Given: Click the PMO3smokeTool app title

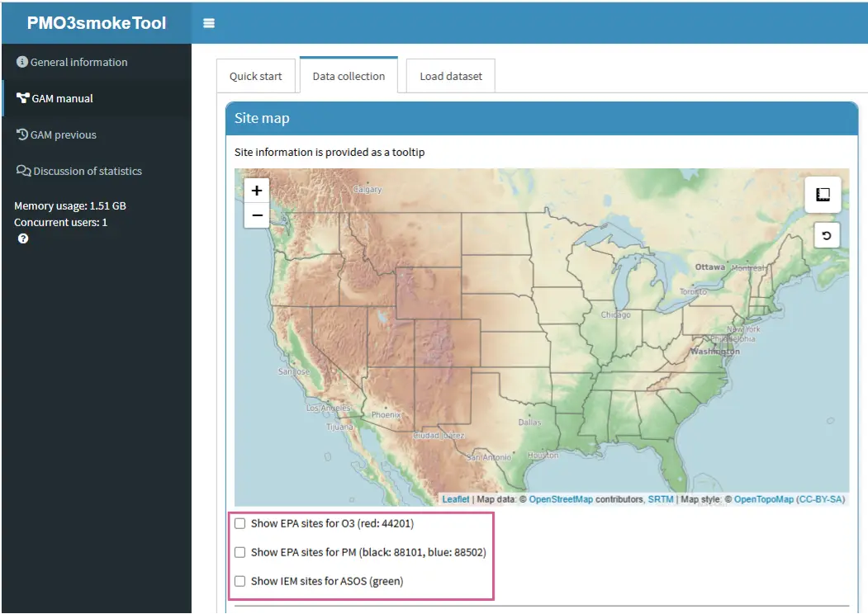Looking at the screenshot, I should pos(96,22).
